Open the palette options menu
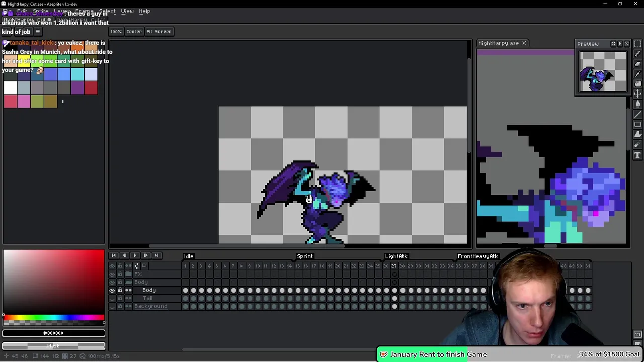Screen dimensions: 644x362 (37, 32)
